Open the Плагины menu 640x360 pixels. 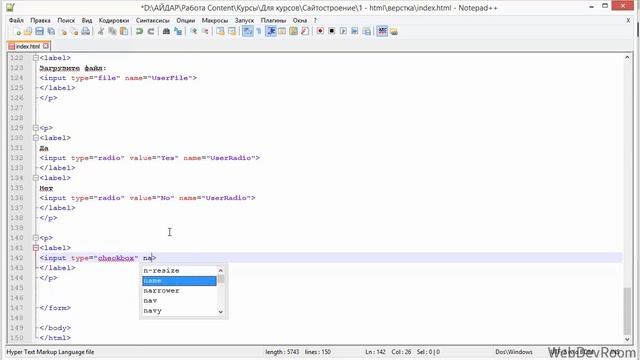pyautogui.click(x=273, y=20)
